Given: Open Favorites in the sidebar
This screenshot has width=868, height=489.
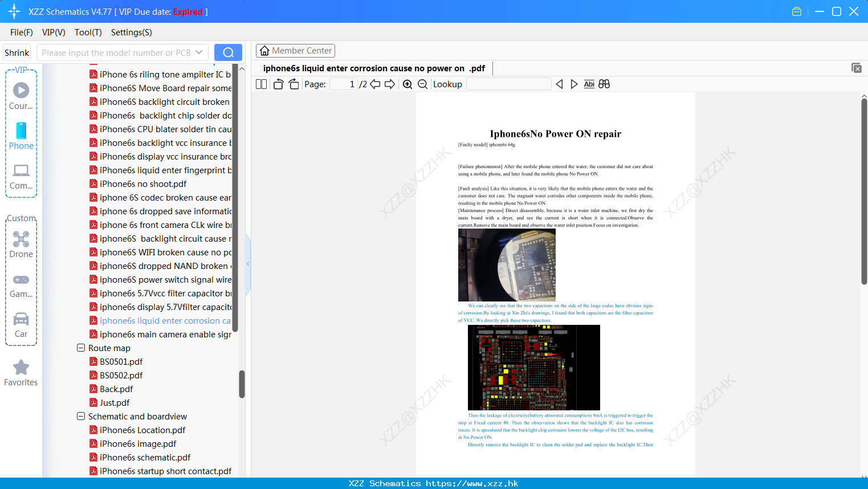Looking at the screenshot, I should click(21, 373).
